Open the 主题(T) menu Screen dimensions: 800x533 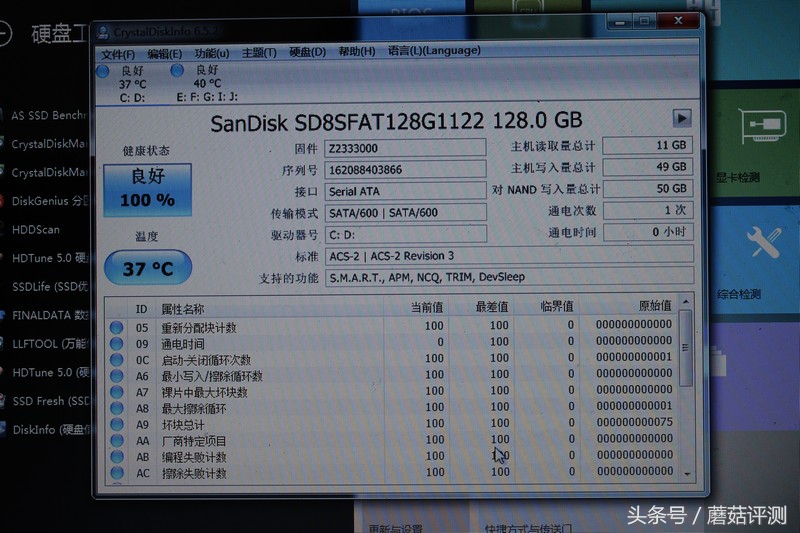click(259, 53)
